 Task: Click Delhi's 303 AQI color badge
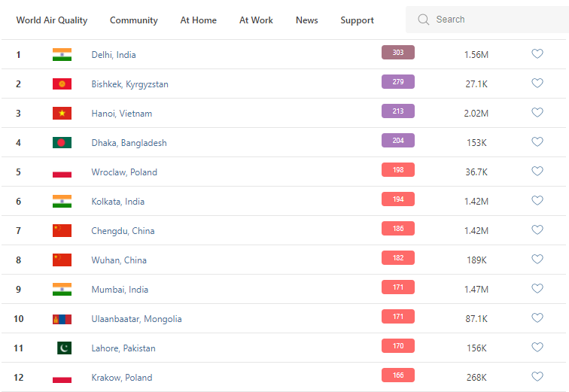click(x=398, y=53)
